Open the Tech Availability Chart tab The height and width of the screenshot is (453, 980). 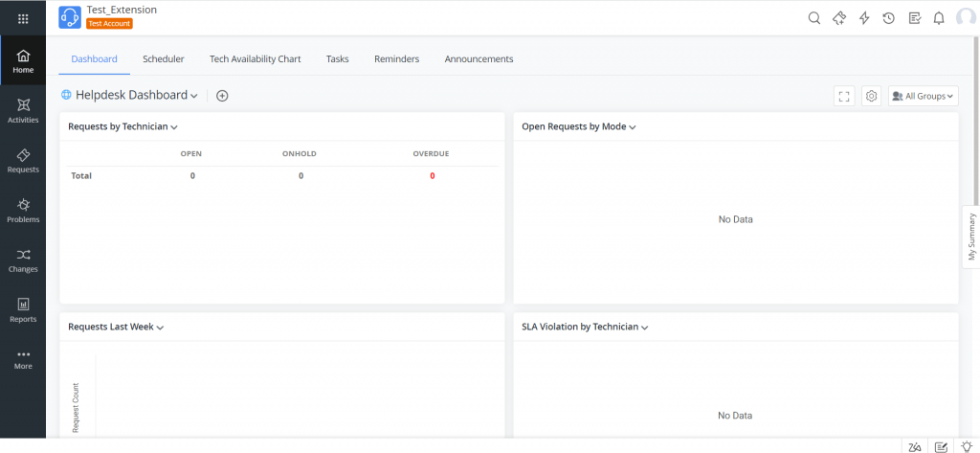coord(255,58)
